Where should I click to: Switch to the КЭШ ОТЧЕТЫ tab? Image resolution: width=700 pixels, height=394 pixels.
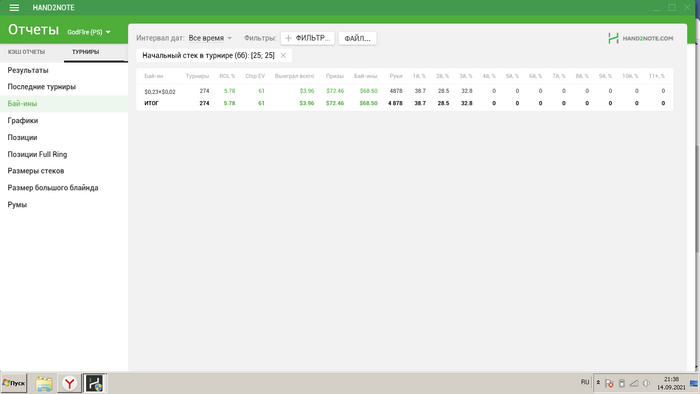[x=26, y=52]
